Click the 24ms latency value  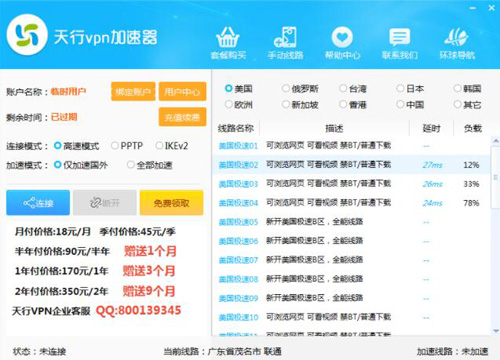432,203
